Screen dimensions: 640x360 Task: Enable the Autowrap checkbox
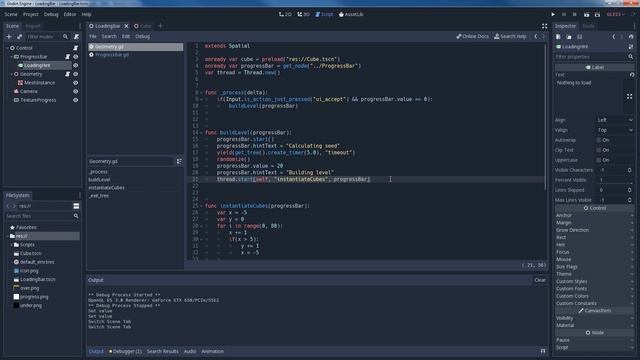pos(599,140)
